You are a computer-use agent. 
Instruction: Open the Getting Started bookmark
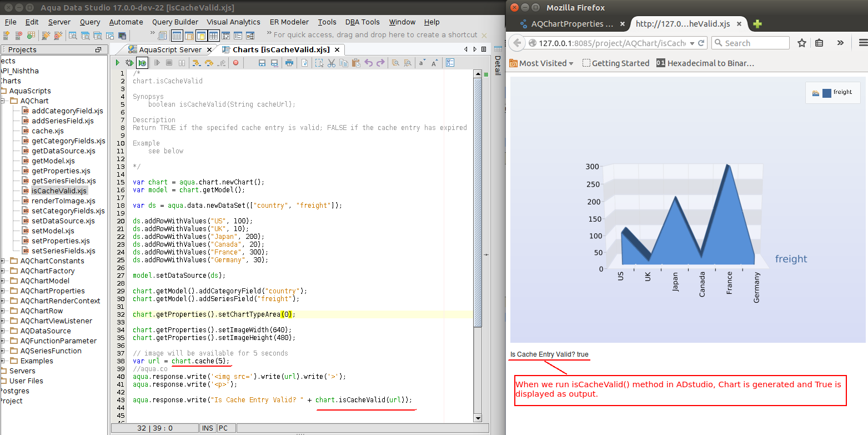pos(615,63)
